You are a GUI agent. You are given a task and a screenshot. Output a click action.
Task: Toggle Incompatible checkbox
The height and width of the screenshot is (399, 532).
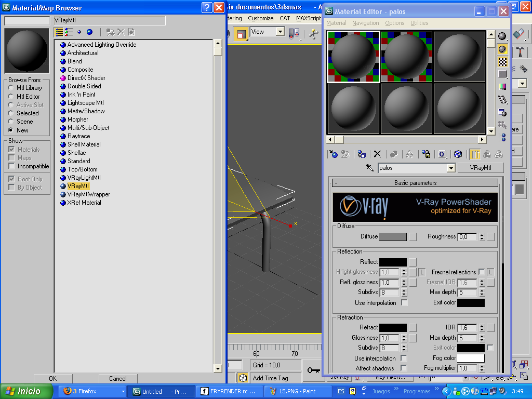click(11, 166)
